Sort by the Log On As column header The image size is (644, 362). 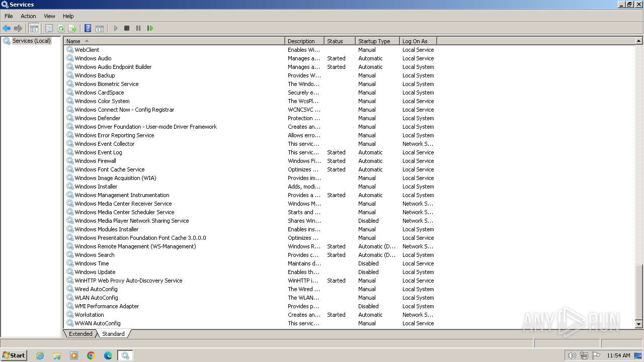pos(418,41)
